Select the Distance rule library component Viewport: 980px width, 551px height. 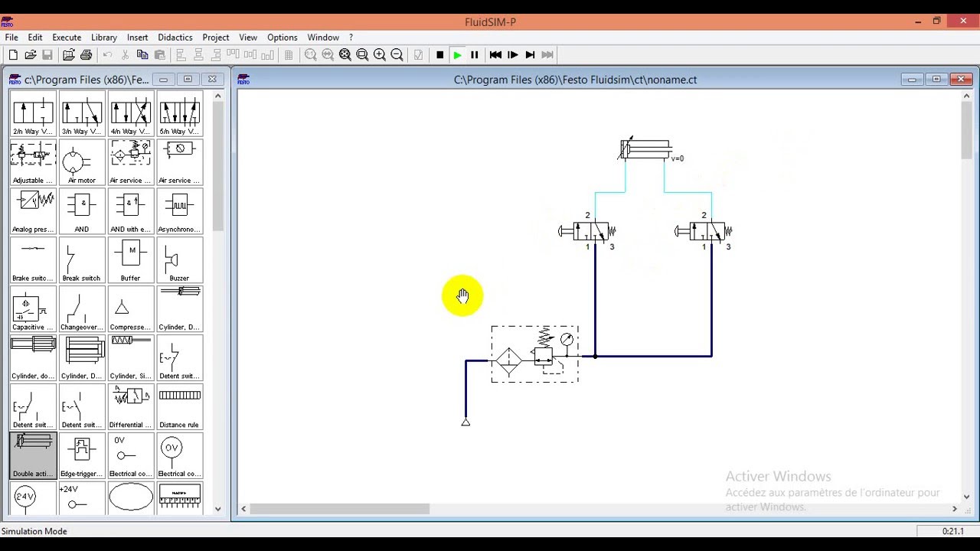(180, 407)
